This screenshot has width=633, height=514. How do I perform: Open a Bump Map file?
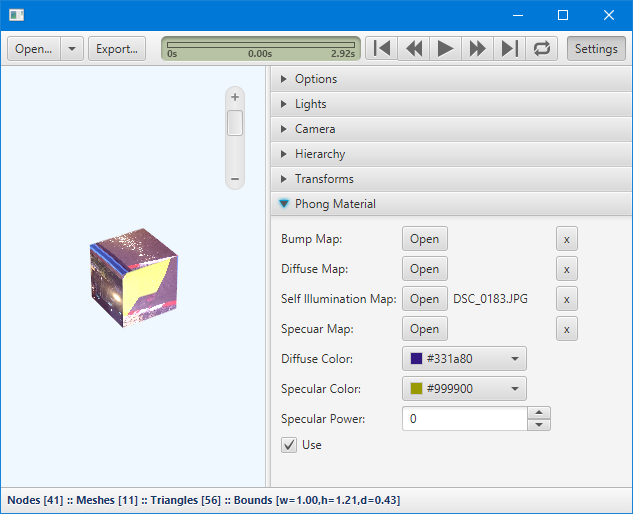point(425,239)
